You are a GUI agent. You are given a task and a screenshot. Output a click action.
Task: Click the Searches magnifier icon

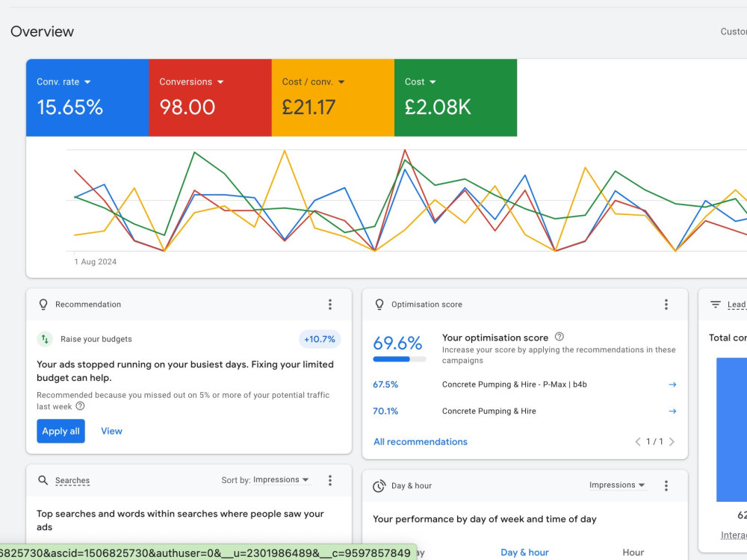43,480
